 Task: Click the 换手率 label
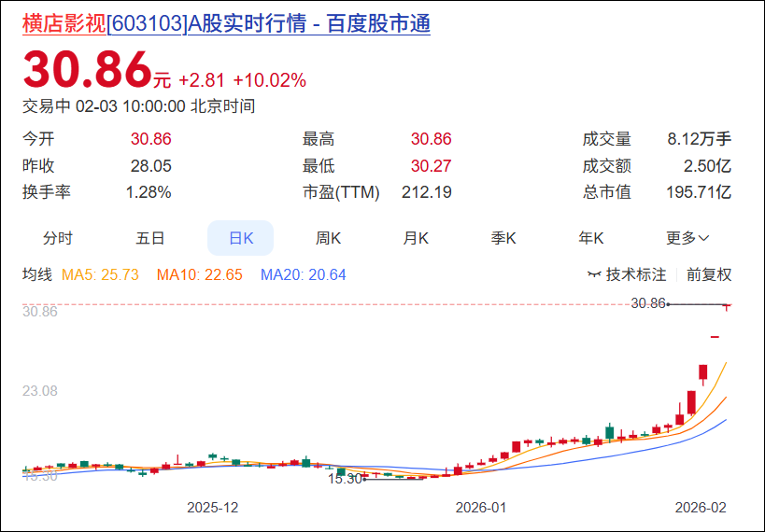[47, 192]
